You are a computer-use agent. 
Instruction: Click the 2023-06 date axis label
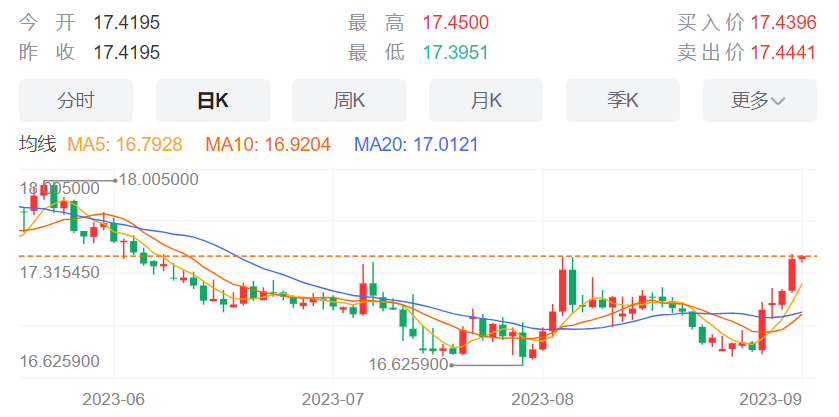[113, 399]
